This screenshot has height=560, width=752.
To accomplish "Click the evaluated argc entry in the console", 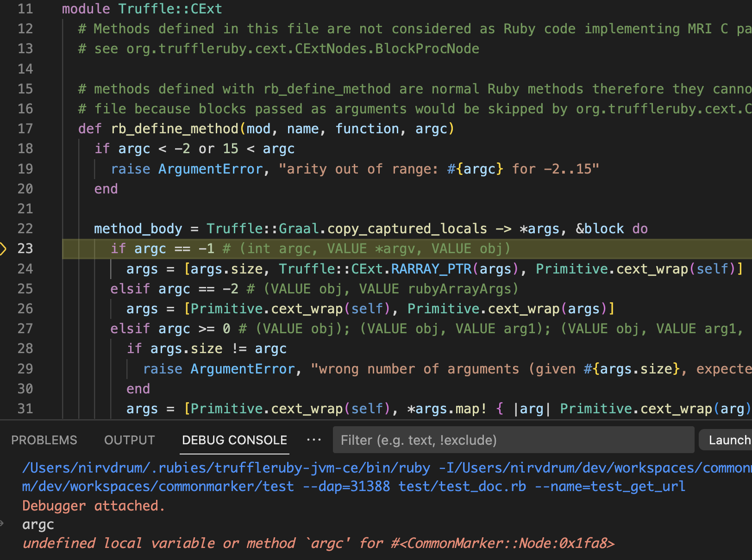I will pos(38,524).
